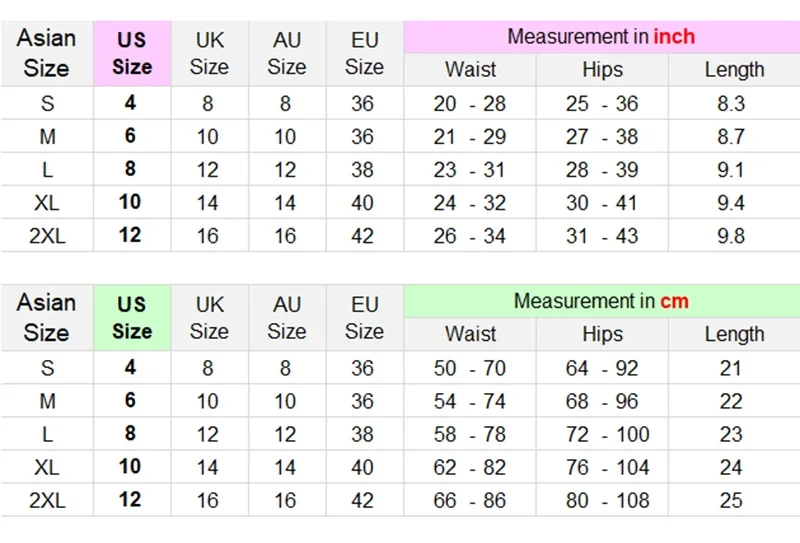
Task: Click the waist value 20 - 28
Action: point(470,104)
